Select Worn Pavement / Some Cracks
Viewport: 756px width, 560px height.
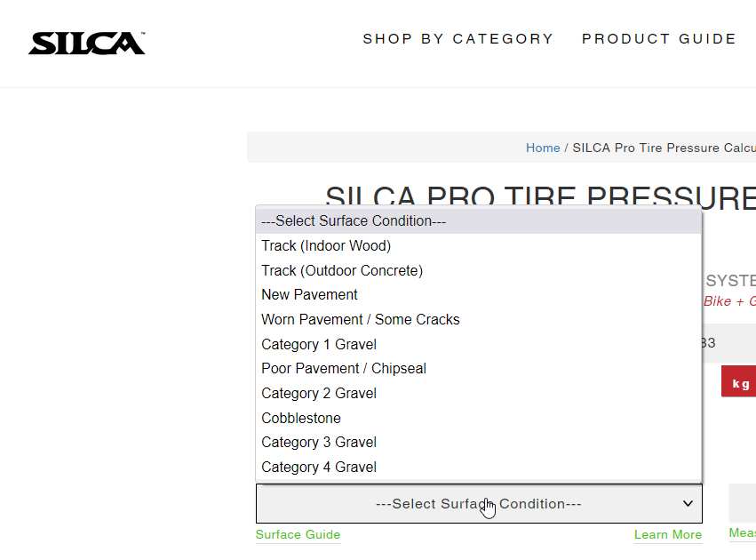pyautogui.click(x=361, y=320)
